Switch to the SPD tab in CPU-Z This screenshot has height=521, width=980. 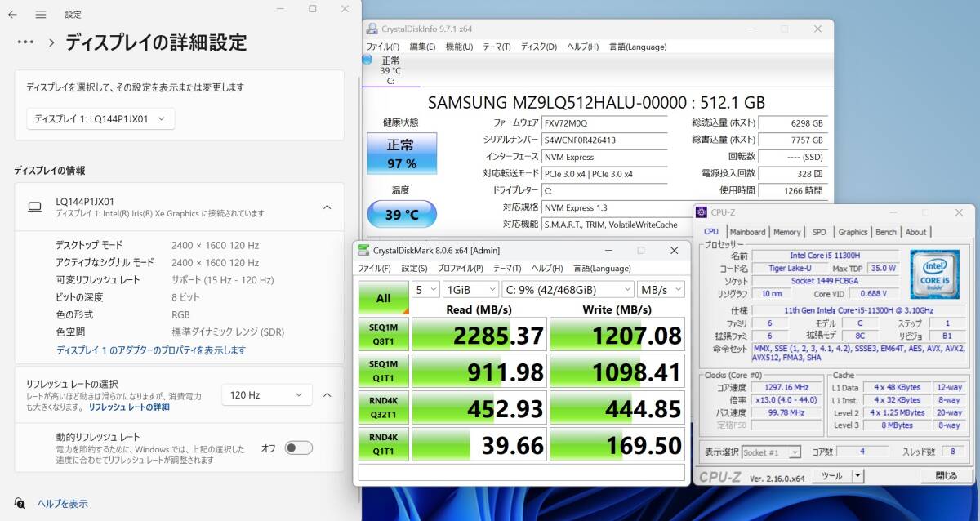pos(819,232)
